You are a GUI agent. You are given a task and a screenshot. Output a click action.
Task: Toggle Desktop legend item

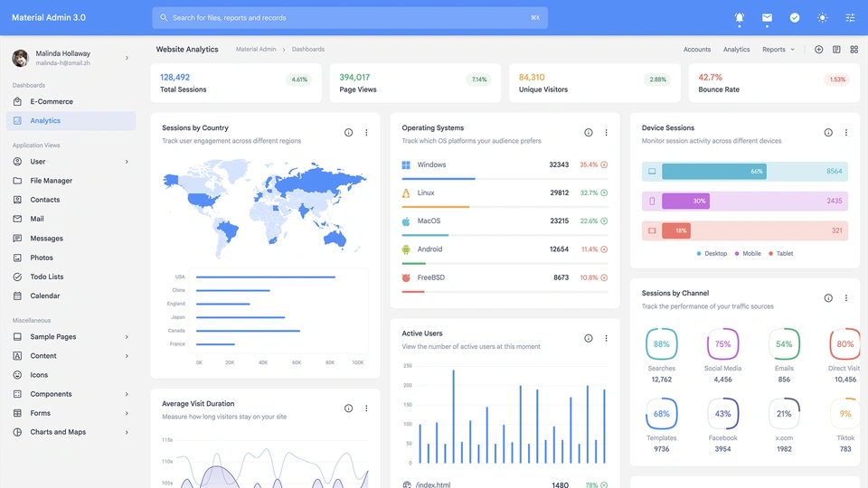coord(712,254)
